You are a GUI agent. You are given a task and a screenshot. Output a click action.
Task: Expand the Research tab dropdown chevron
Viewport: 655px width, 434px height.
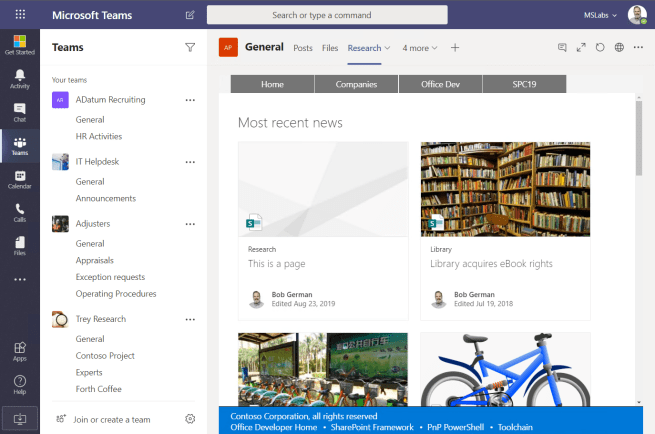click(x=387, y=48)
